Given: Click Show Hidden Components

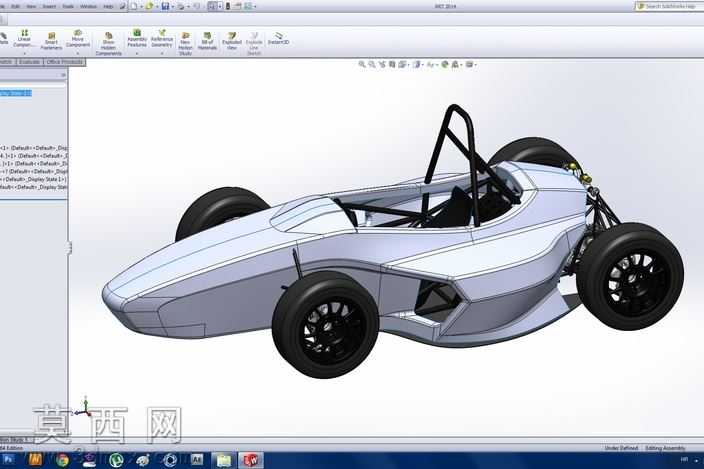Looking at the screenshot, I should (108, 44).
